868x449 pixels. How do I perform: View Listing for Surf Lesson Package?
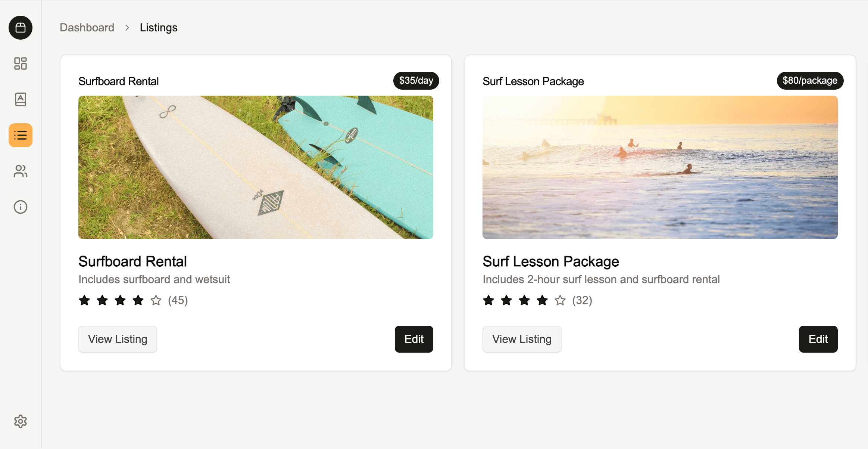(x=522, y=339)
